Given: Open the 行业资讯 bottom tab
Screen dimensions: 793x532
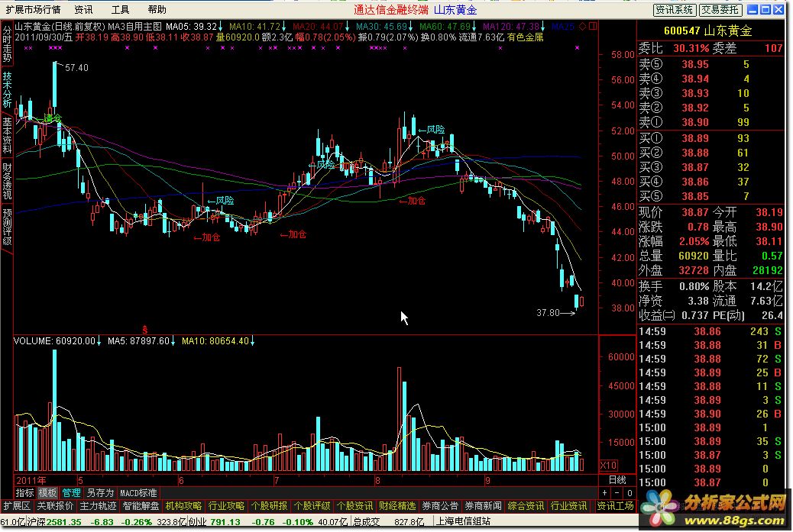Looking at the screenshot, I should [568, 506].
